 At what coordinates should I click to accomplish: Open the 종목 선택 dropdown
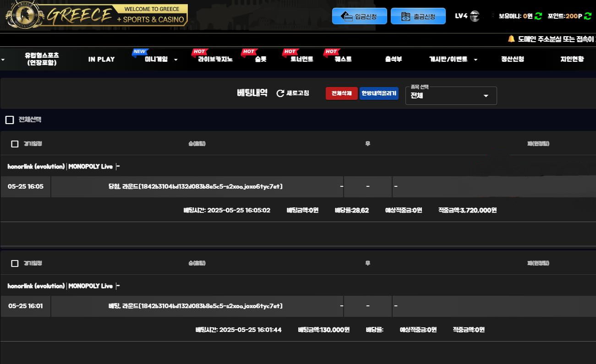[x=451, y=95]
